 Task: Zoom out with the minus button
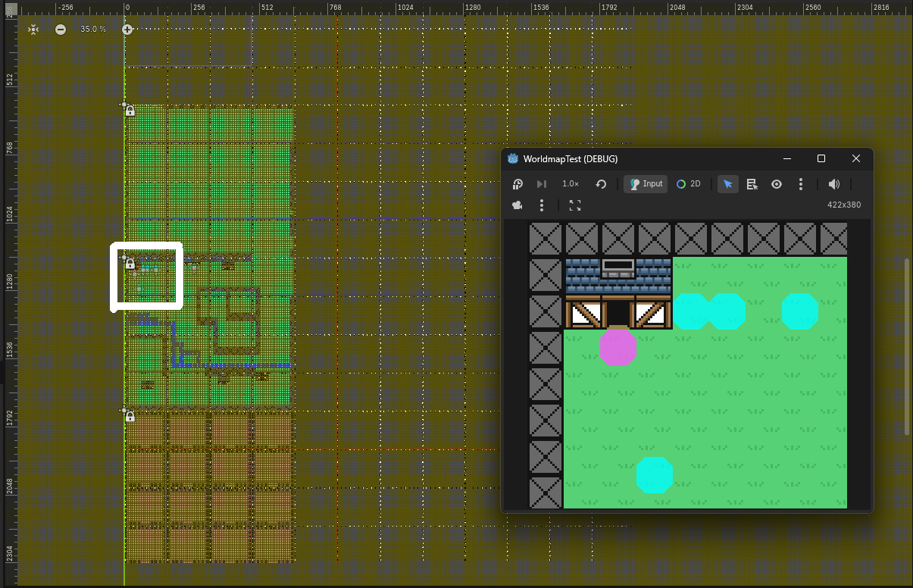[x=61, y=29]
